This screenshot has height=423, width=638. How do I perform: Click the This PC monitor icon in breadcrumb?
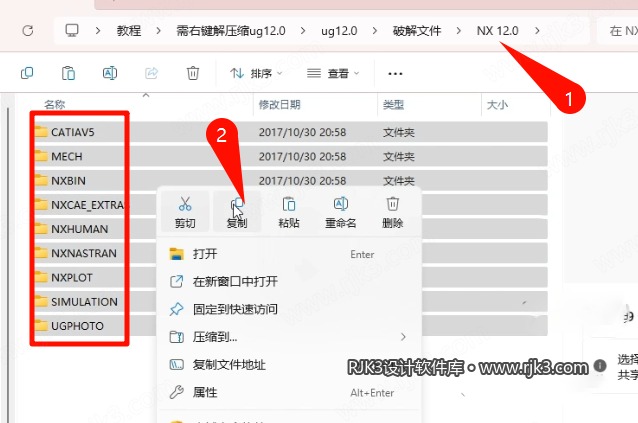point(72,31)
